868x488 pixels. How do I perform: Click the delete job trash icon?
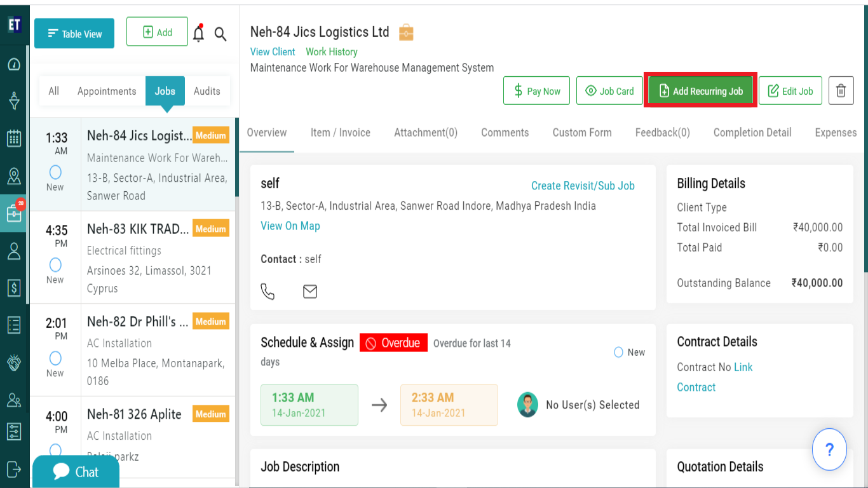coord(841,91)
